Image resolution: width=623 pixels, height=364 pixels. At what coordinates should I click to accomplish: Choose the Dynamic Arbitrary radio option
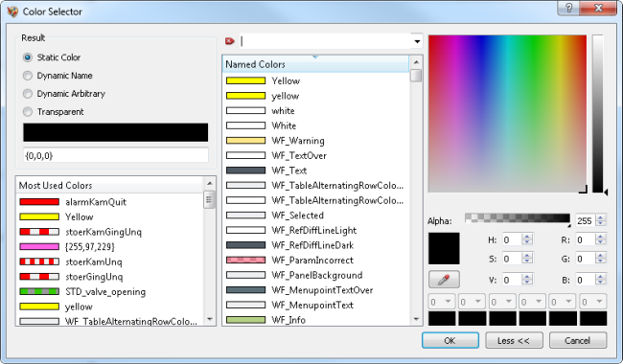tap(64, 94)
